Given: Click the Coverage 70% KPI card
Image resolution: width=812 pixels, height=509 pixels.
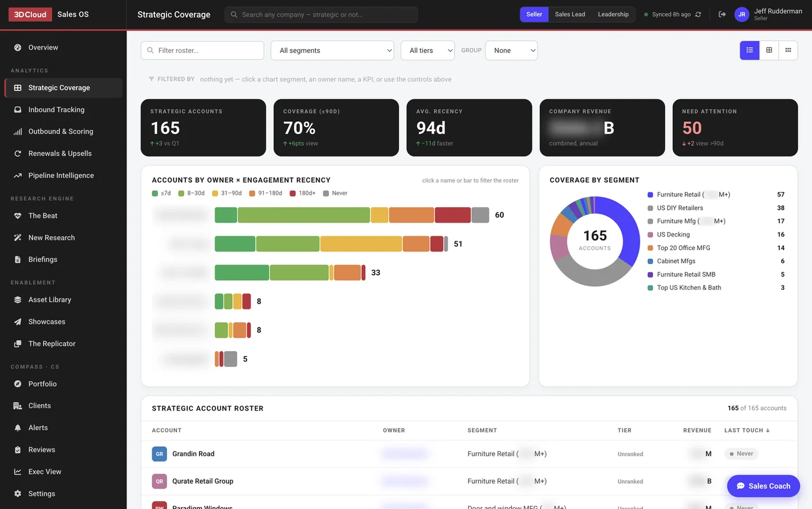Looking at the screenshot, I should (336, 128).
